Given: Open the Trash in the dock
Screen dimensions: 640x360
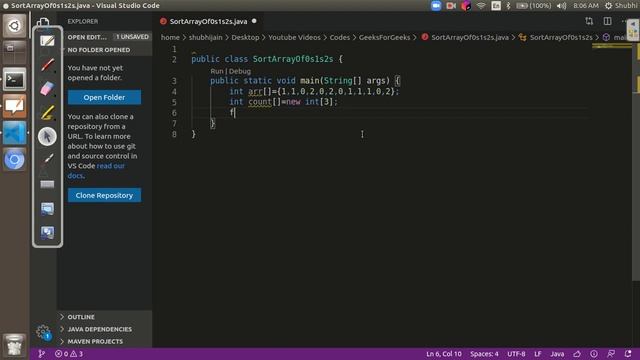Looking at the screenshot, I should click(x=14, y=345).
